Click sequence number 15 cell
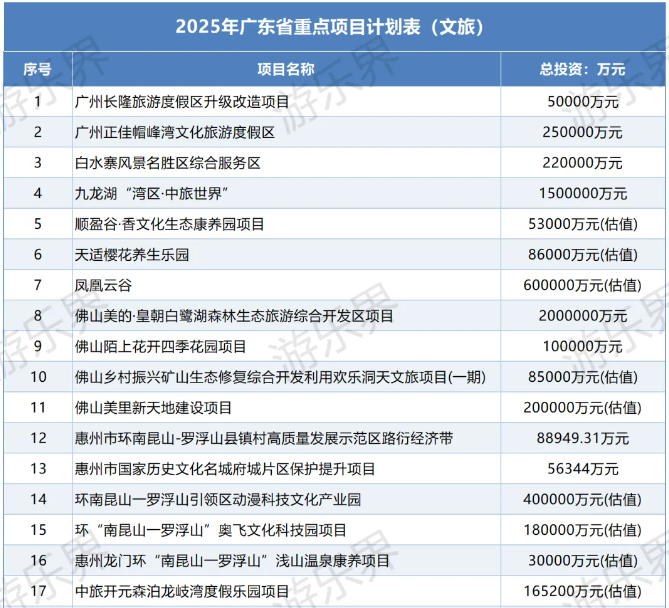 pos(38,530)
